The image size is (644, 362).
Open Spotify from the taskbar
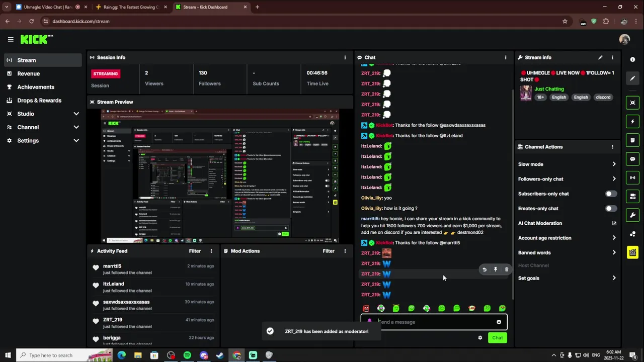pyautogui.click(x=187, y=355)
